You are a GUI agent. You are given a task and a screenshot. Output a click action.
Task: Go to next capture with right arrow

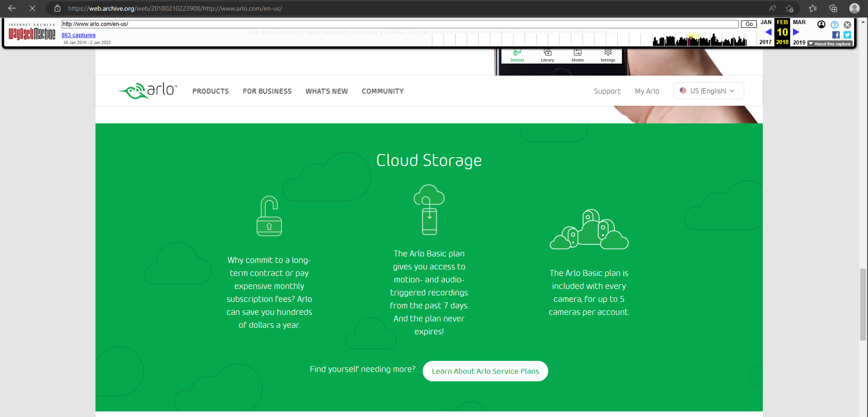coord(796,32)
